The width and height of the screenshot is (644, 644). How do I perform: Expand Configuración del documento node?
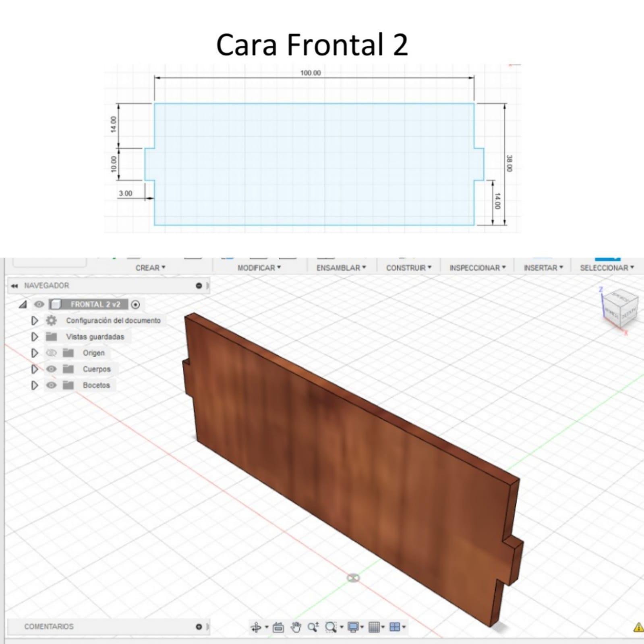(x=35, y=321)
